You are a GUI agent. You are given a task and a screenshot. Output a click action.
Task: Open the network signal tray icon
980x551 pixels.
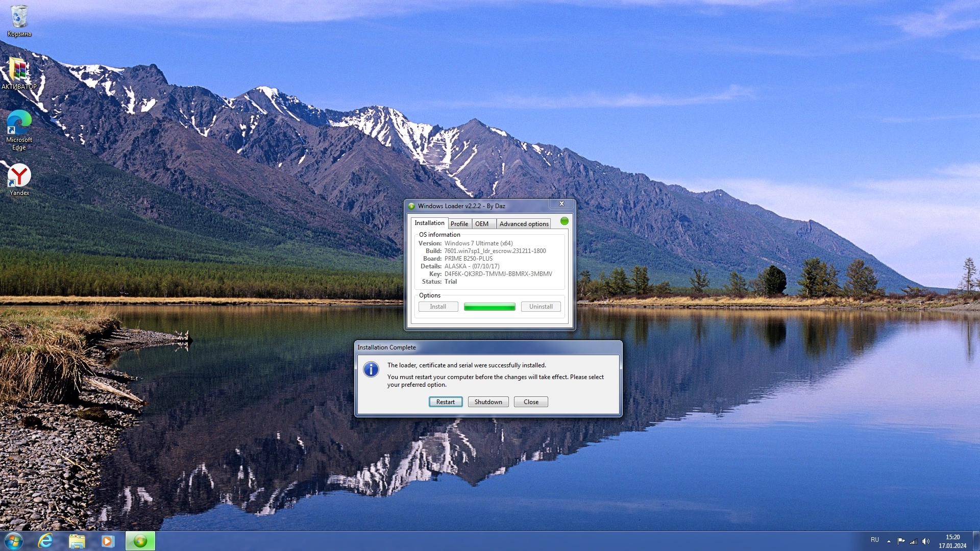tap(914, 541)
